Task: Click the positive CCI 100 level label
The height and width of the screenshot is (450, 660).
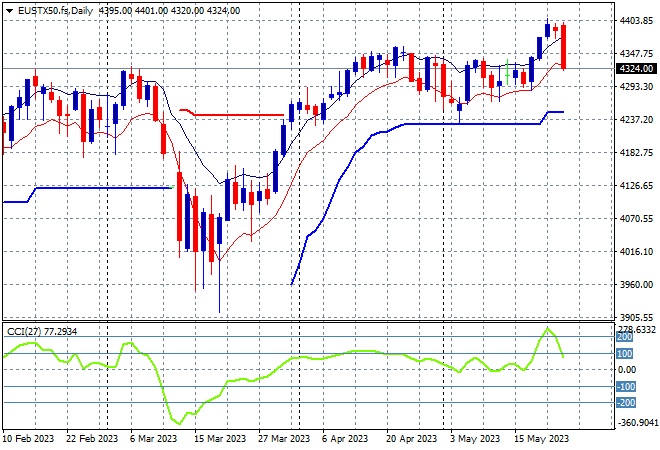Action: 624,354
